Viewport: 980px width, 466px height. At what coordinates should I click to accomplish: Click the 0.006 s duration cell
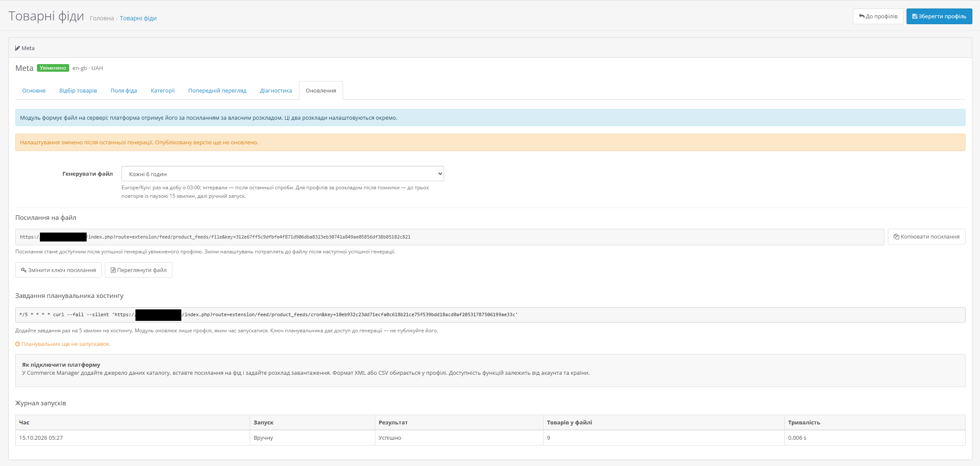click(x=875, y=438)
